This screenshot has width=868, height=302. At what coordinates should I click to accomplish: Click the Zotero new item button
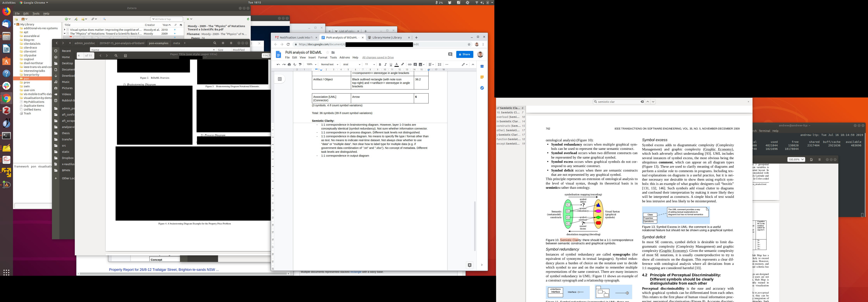click(x=66, y=19)
